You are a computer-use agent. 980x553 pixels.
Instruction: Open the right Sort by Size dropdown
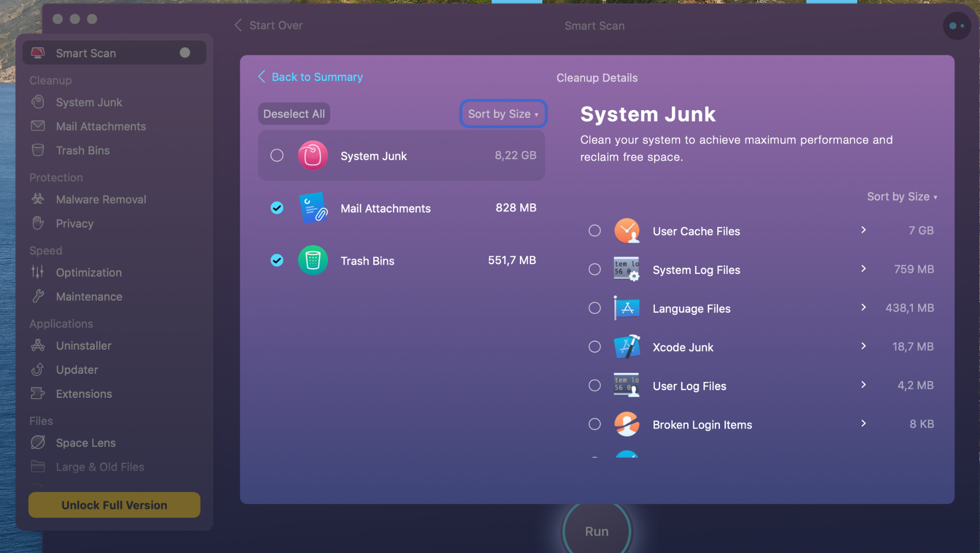tap(902, 197)
